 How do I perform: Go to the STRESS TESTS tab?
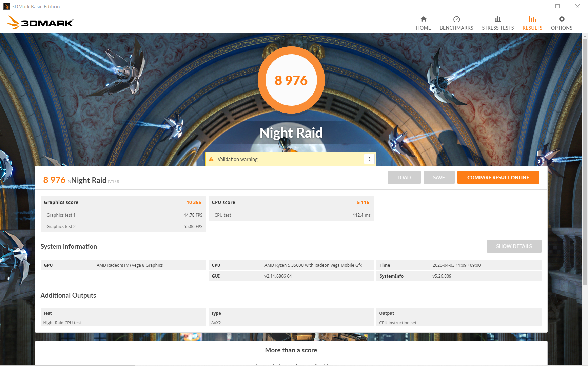tap(498, 23)
